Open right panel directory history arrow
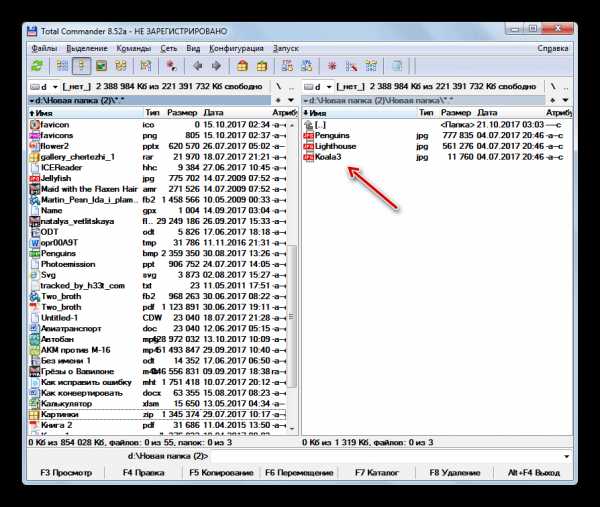Viewport: 600px width, 507px height. [x=565, y=100]
